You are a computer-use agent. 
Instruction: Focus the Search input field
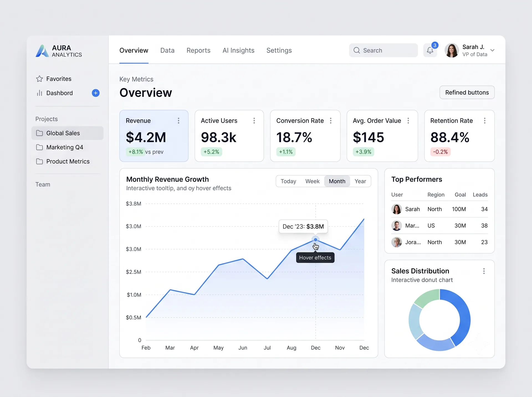[x=383, y=50]
